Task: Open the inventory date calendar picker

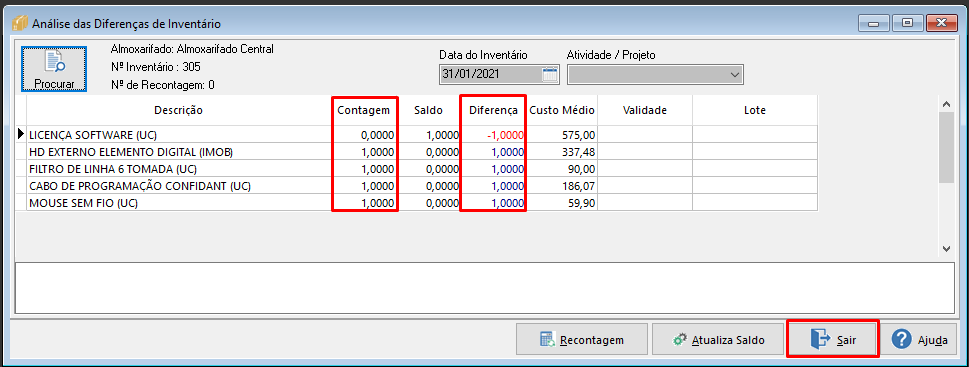Action: click(x=549, y=75)
